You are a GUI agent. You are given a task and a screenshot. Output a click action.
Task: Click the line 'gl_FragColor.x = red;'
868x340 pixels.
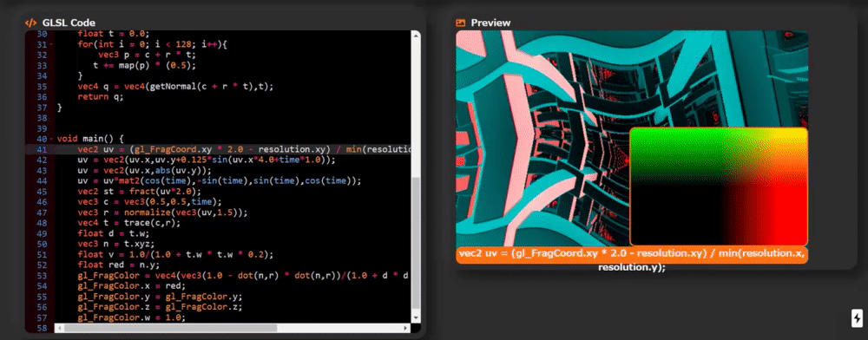click(x=132, y=286)
